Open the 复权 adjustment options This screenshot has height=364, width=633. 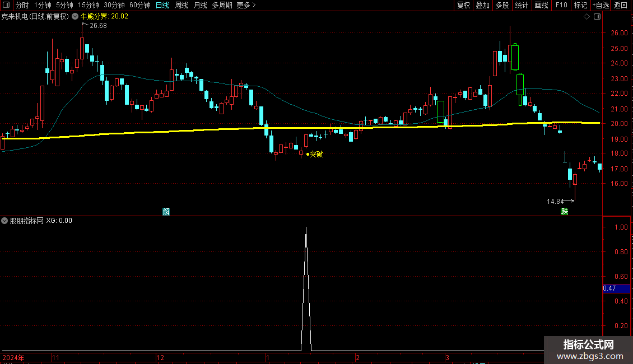pyautogui.click(x=463, y=5)
